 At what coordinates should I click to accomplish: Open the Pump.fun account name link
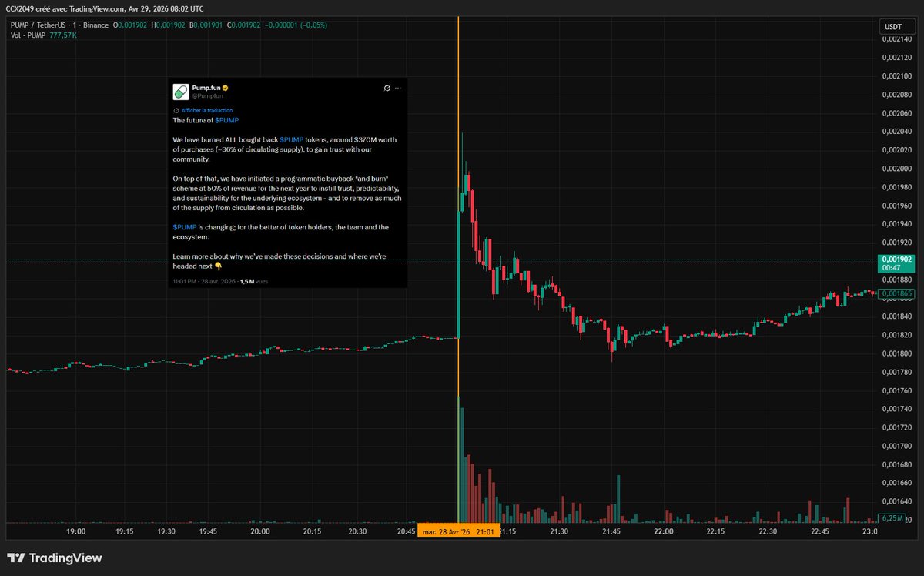(206, 89)
